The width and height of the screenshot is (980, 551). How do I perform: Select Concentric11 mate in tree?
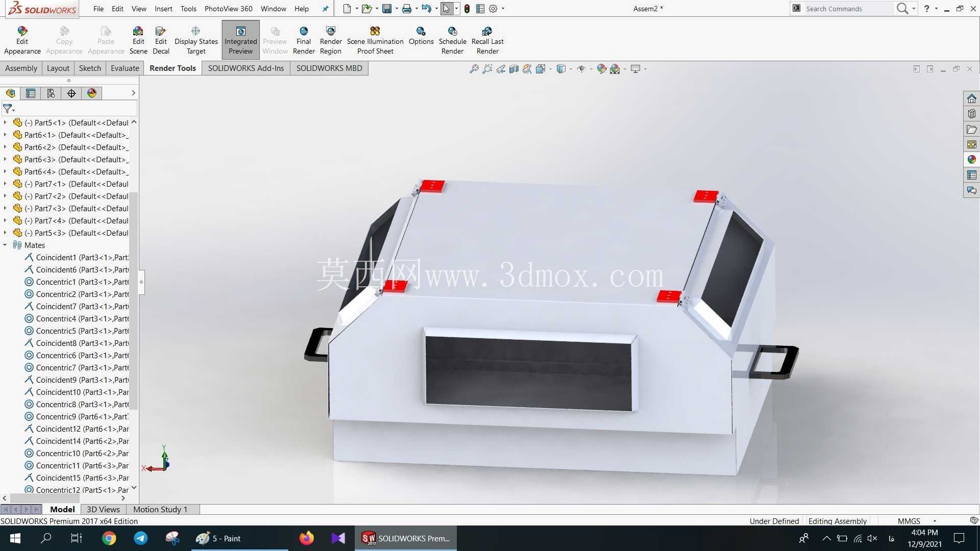coord(77,466)
